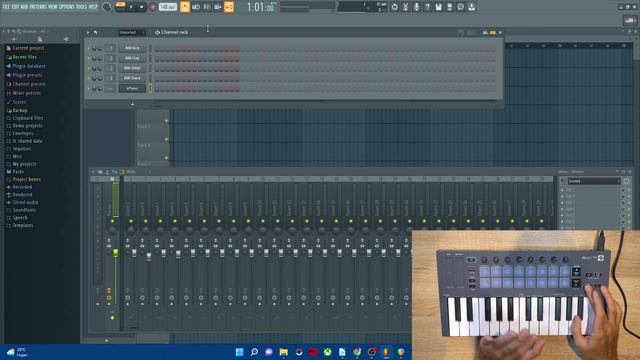640x360 pixels.
Task: Open the 808 Snare channel
Action: click(132, 78)
